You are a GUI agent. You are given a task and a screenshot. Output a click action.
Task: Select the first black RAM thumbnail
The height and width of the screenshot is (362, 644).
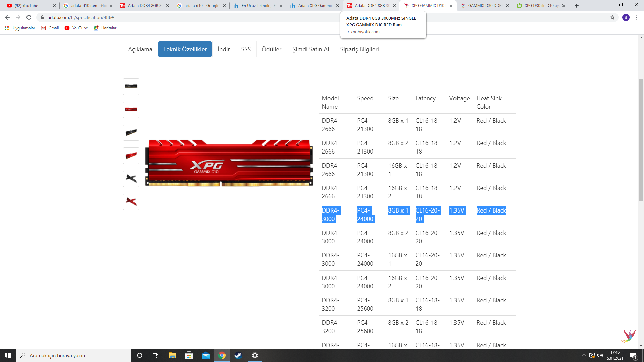tap(131, 86)
